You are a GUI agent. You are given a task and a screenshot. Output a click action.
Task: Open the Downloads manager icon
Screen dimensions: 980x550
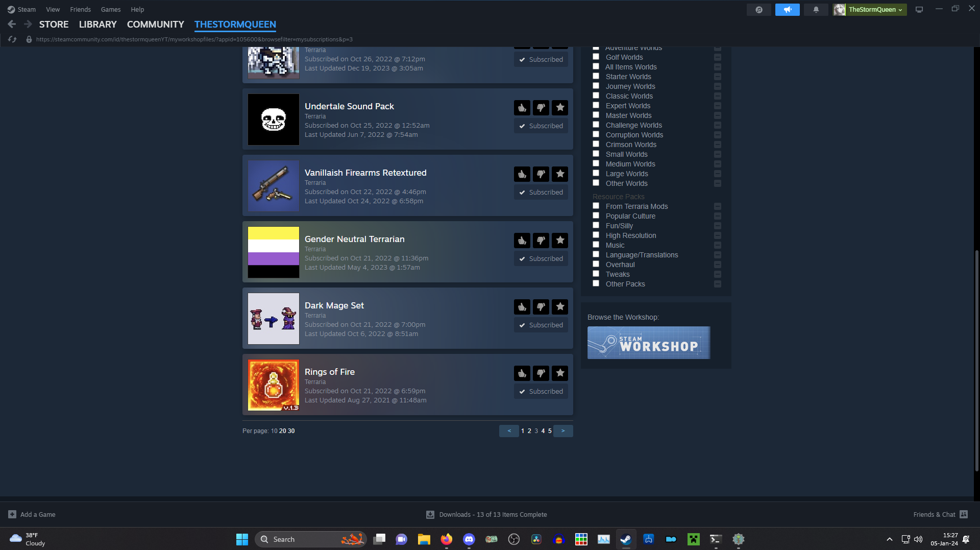[x=430, y=515]
